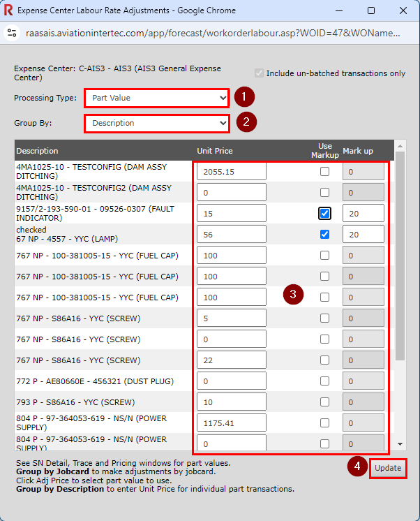Viewport: 420px width, 521px height.
Task: Click the Unit Price field showing 22
Action: click(x=231, y=360)
